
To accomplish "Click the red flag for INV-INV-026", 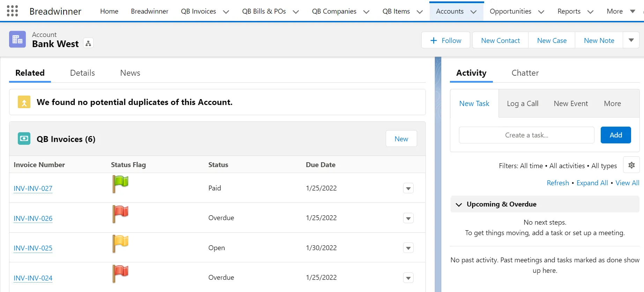I will [x=120, y=214].
